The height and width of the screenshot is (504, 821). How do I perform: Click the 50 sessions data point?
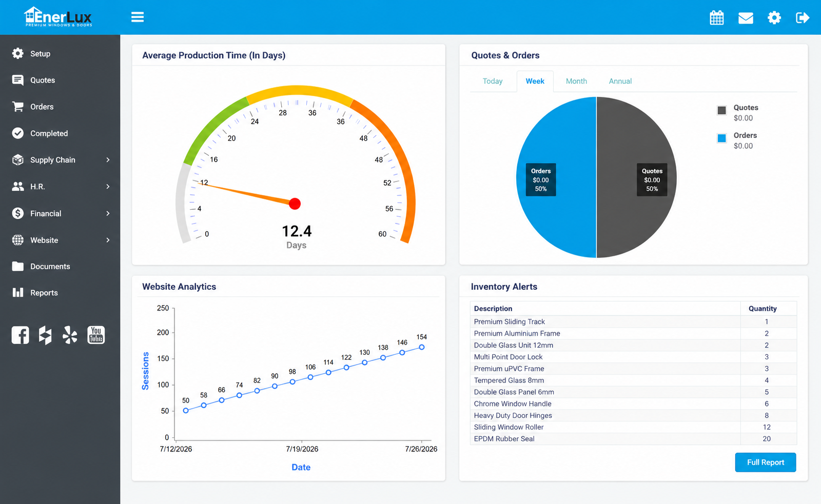186,411
